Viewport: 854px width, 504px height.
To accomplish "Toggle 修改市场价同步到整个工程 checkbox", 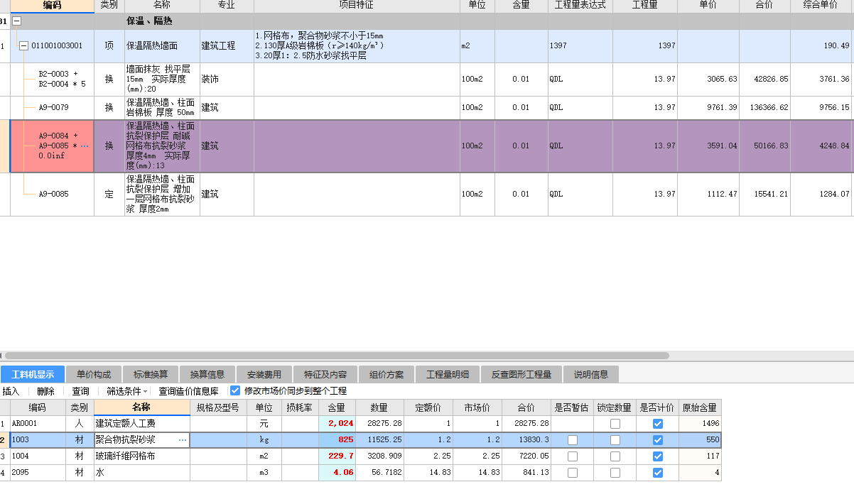I will pyautogui.click(x=235, y=390).
